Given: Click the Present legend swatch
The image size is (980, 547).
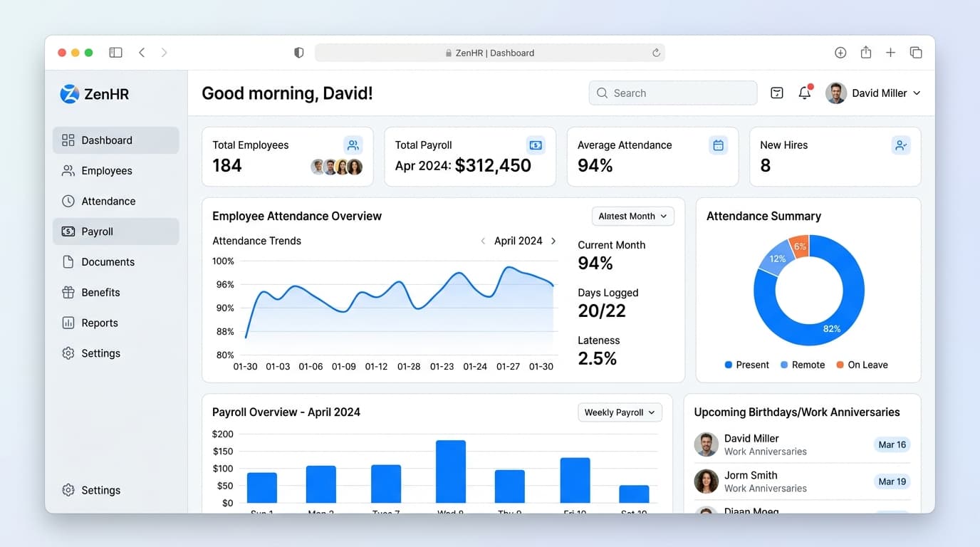Looking at the screenshot, I should pos(728,365).
